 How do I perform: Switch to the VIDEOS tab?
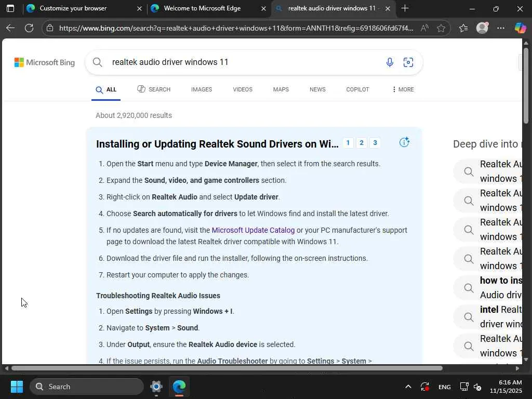[243, 89]
